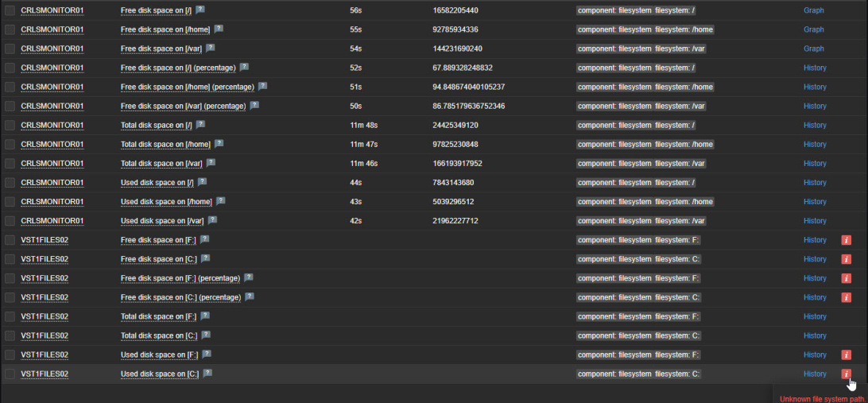Viewport: 868px width, 403px height.
Task: Select checkbox for Used disk space on [F:]
Action: [x=10, y=355]
